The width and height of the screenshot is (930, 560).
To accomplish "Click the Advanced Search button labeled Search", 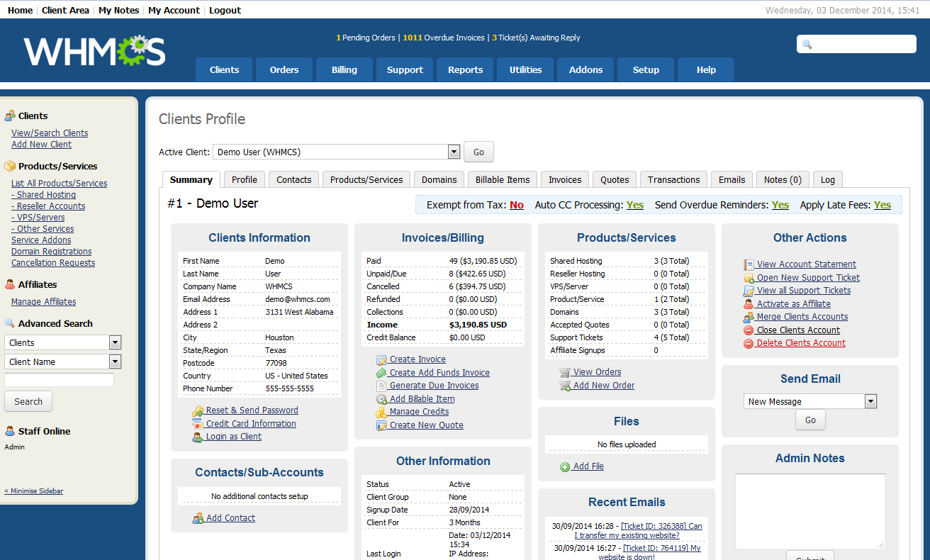I will click(x=28, y=401).
